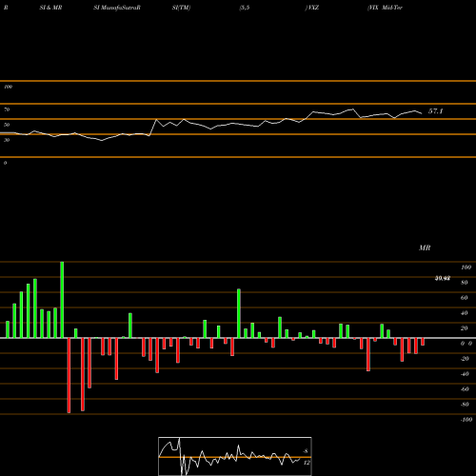The width and height of the screenshot is (476, 476).
Task: Click the 'SI & MR' header text
Action: point(50,8)
